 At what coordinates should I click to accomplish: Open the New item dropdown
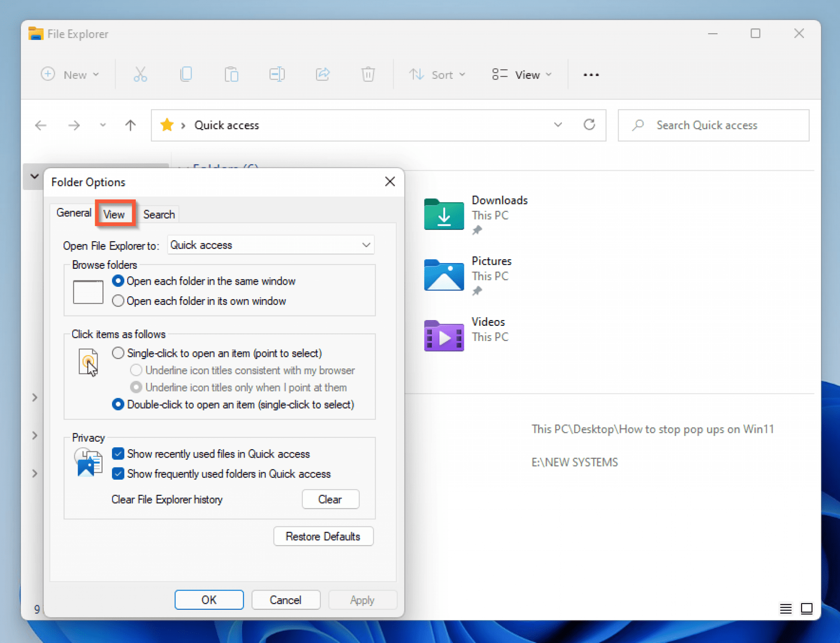70,75
